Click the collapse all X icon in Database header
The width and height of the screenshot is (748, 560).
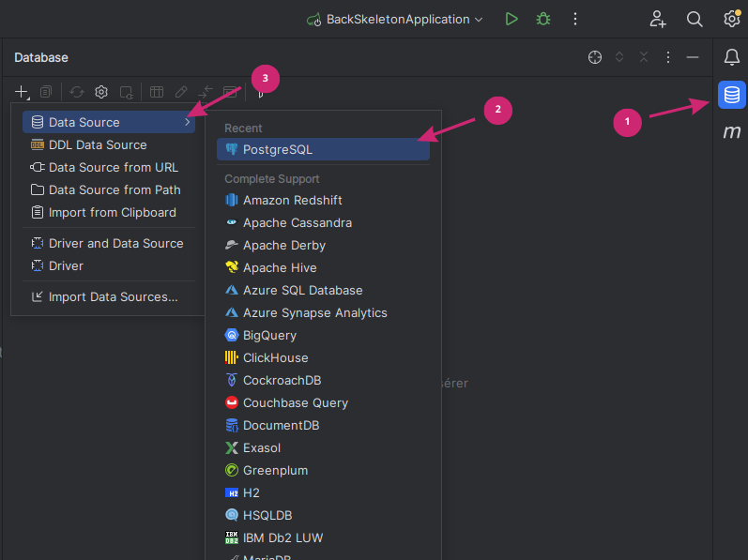click(644, 57)
